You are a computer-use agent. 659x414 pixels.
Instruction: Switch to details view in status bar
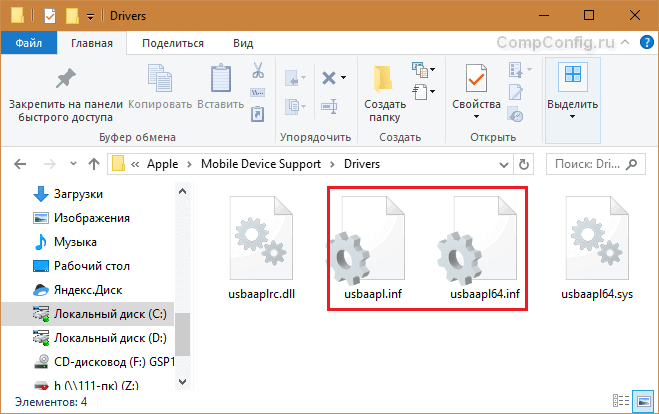(621, 401)
